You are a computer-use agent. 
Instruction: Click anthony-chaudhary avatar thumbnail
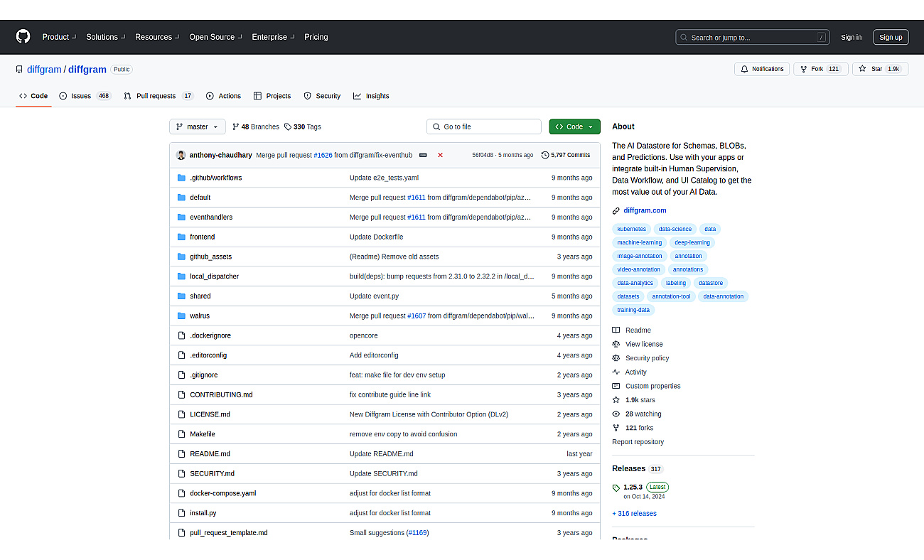coord(181,155)
